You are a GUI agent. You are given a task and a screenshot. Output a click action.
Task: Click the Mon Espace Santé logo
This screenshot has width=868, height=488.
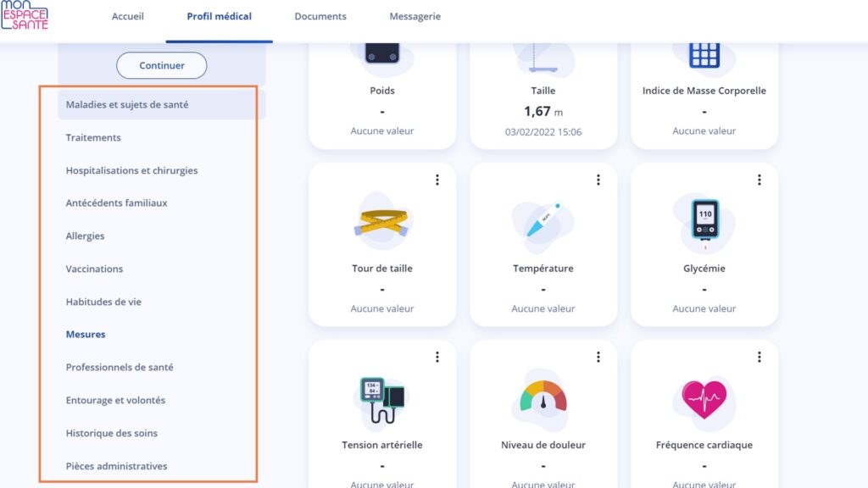coord(25,15)
